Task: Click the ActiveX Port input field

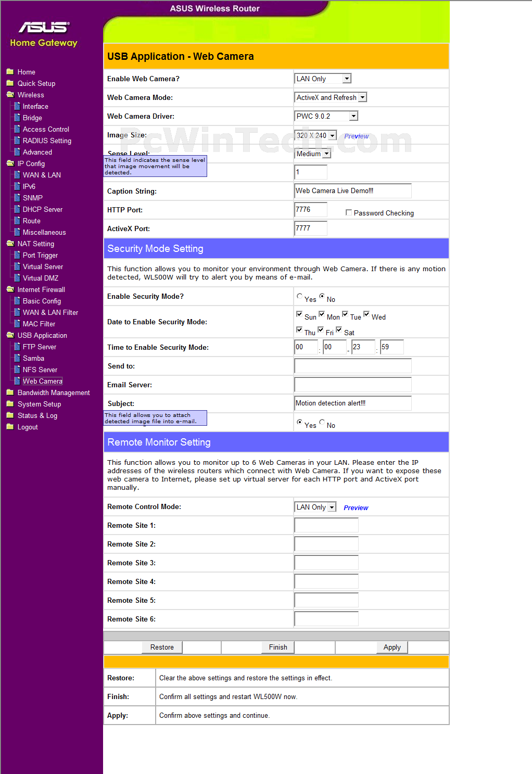Action: tap(311, 228)
